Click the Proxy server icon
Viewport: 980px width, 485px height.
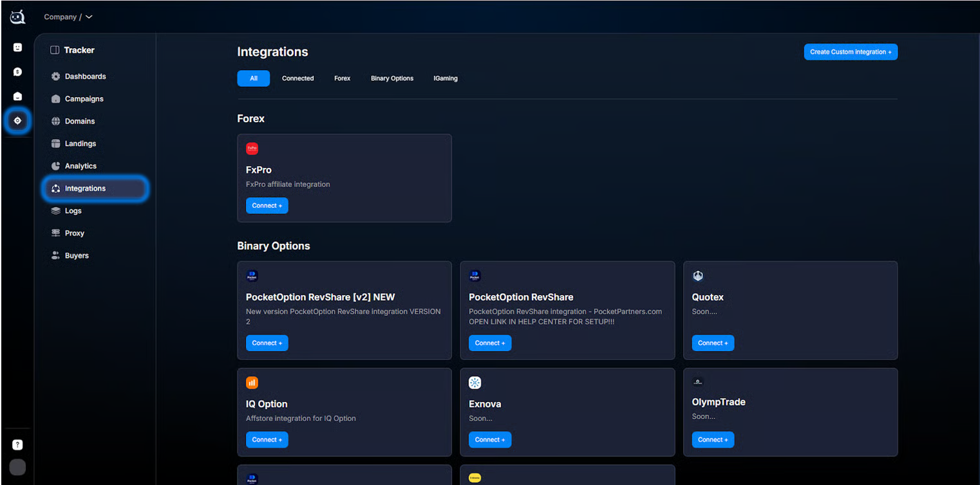pos(56,233)
